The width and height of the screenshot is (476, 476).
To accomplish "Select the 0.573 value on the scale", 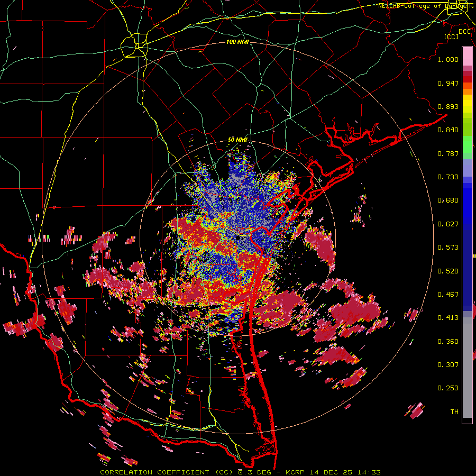I will pyautogui.click(x=448, y=248).
